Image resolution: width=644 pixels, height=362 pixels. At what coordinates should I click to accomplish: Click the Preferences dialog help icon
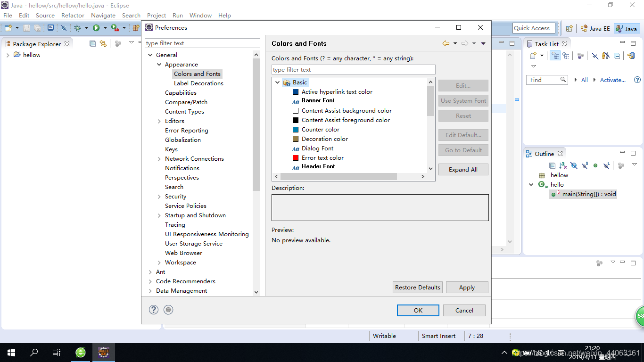(154, 310)
